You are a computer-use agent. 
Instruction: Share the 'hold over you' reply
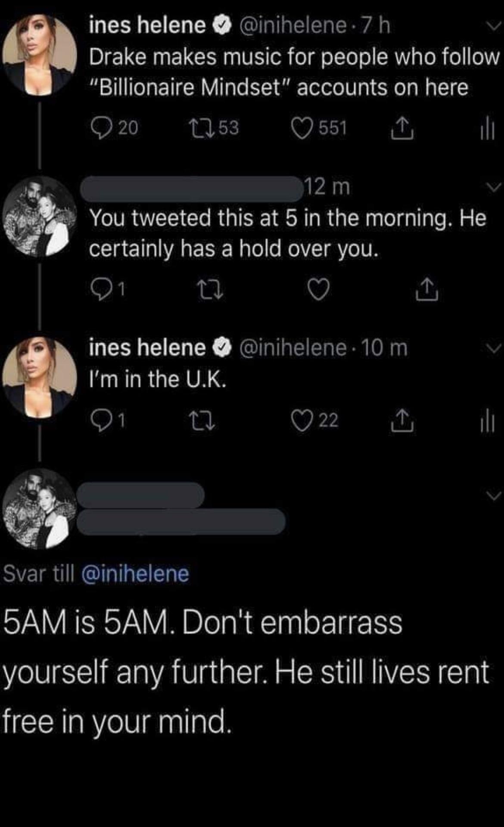[426, 289]
